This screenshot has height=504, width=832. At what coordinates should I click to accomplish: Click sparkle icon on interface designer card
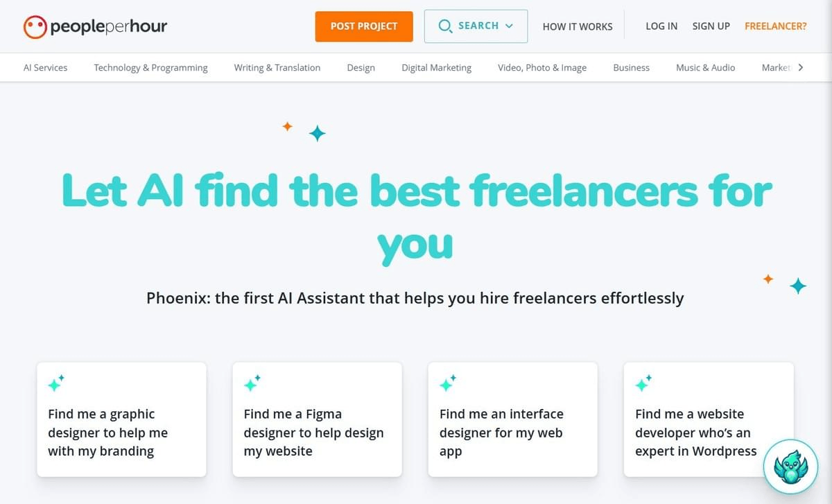[448, 383]
